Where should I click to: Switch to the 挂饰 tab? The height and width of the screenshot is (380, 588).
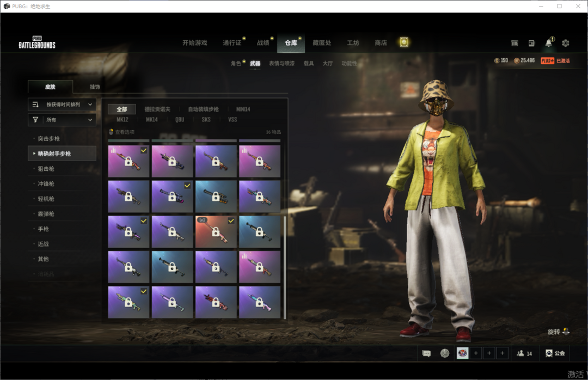point(95,87)
